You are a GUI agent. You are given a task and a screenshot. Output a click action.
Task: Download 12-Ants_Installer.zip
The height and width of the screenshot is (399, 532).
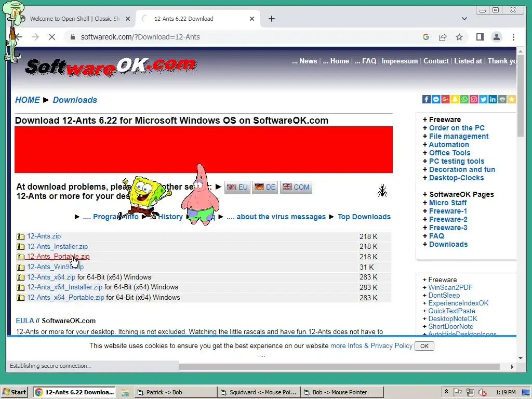pos(57,246)
